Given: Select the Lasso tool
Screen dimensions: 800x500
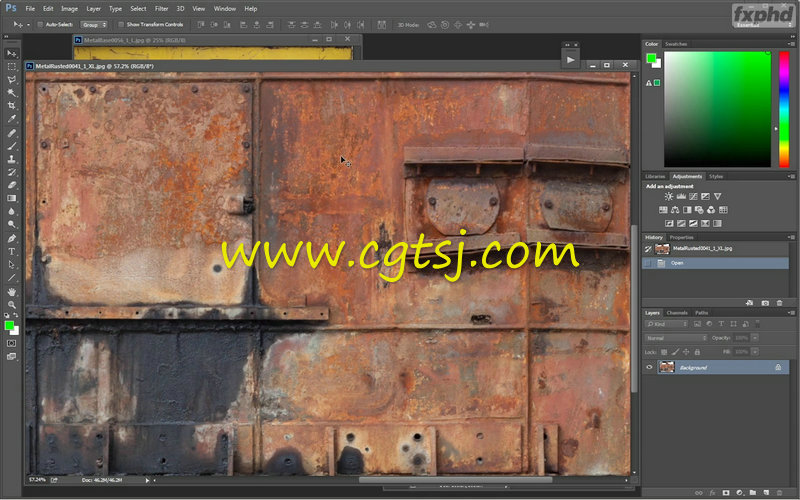Looking at the screenshot, I should tap(11, 80).
